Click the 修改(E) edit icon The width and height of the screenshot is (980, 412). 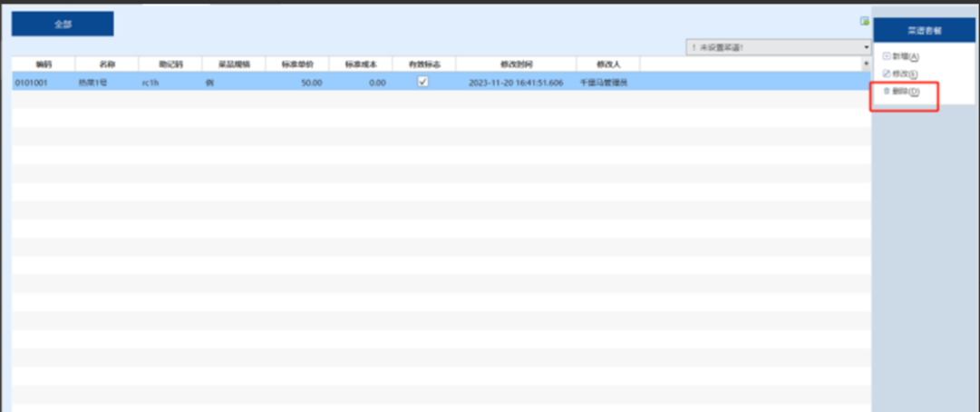pyautogui.click(x=886, y=74)
